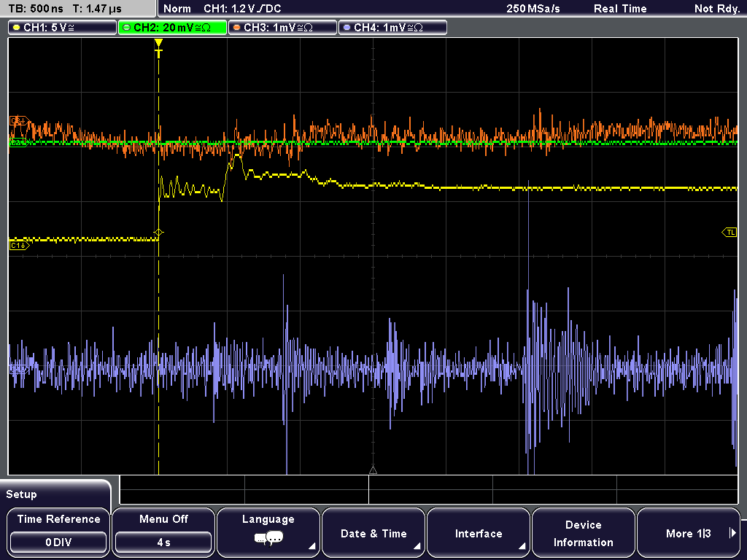The width and height of the screenshot is (747, 560).
Task: Select the highlighted CH2 20 mV channel tab
Action: point(172,28)
